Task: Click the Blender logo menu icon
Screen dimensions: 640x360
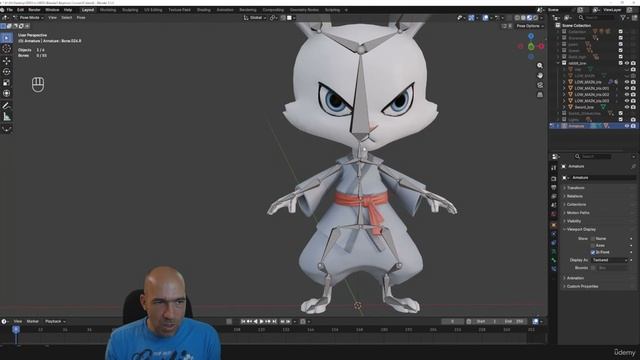Action: (2, 10)
